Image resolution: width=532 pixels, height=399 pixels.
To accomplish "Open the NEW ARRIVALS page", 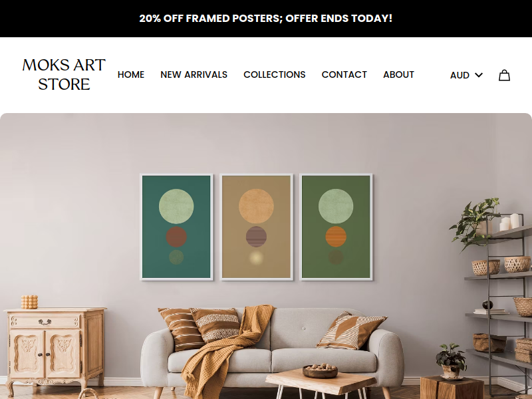I will (x=194, y=74).
